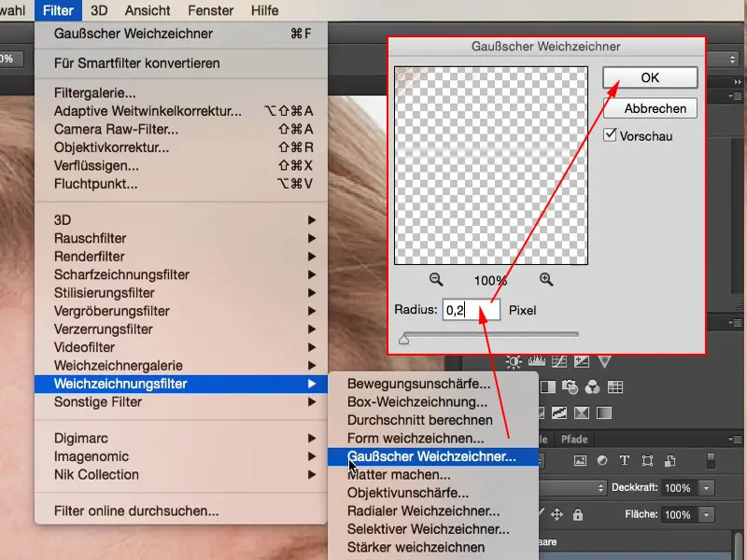Open Filtergalerie... entry

pyautogui.click(x=181, y=92)
